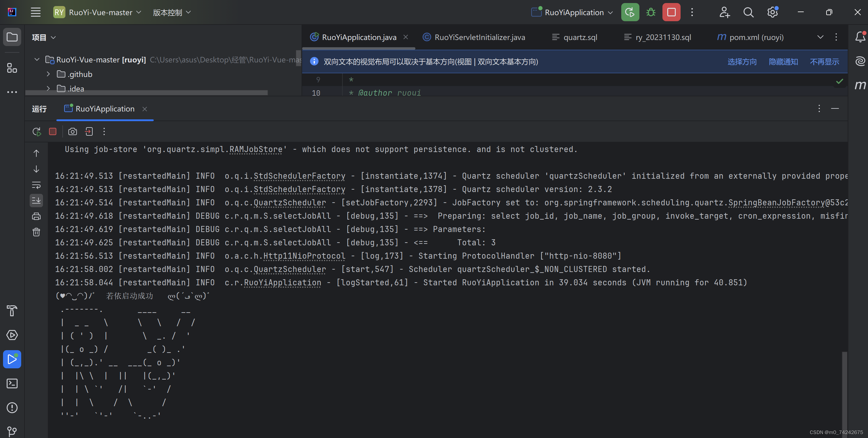Image resolution: width=868 pixels, height=438 pixels.
Task: Open the Terminal tool window
Action: (12, 383)
